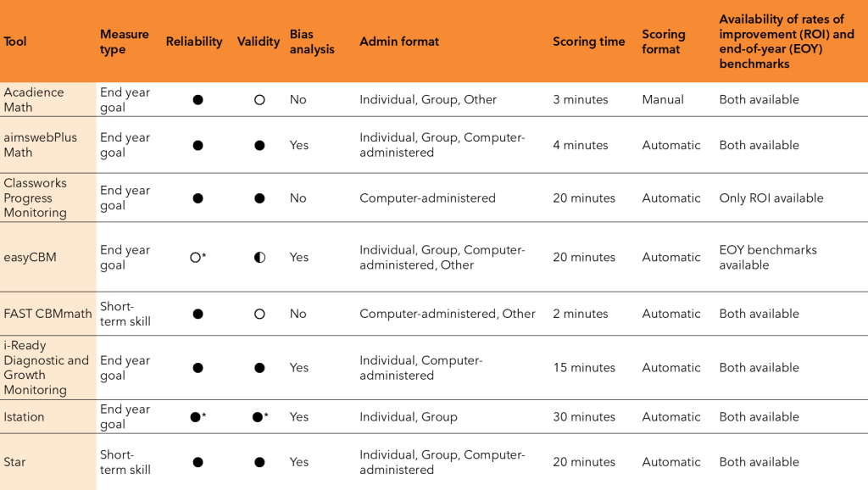
Task: Click the empty reliability circle for easyCBM
Action: click(195, 258)
